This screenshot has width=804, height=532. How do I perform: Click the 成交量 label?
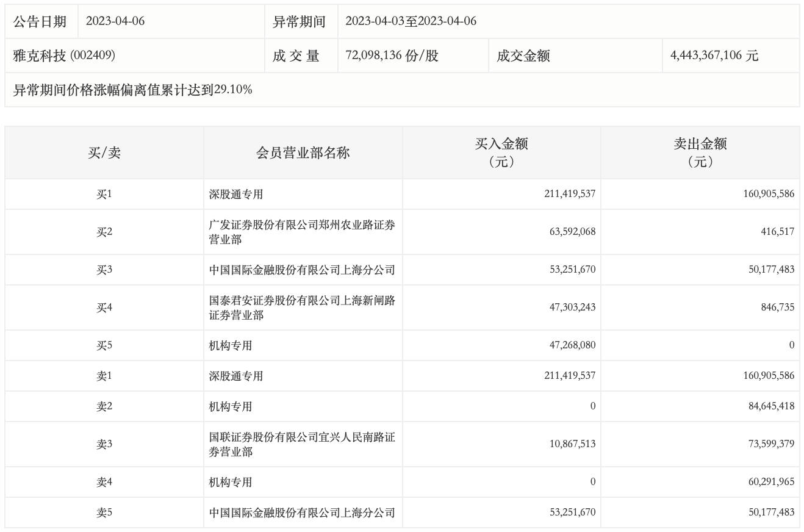click(296, 56)
